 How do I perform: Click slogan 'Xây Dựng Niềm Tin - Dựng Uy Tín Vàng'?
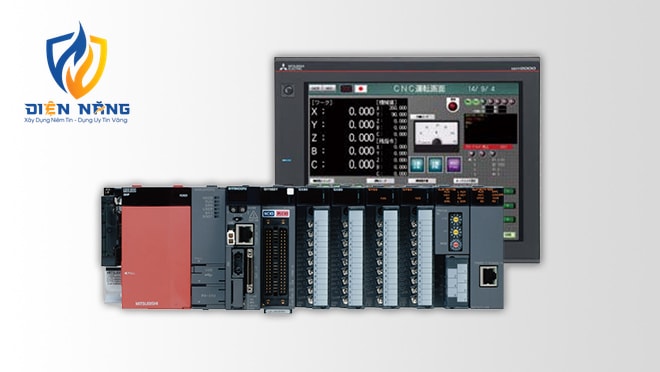[76, 120]
